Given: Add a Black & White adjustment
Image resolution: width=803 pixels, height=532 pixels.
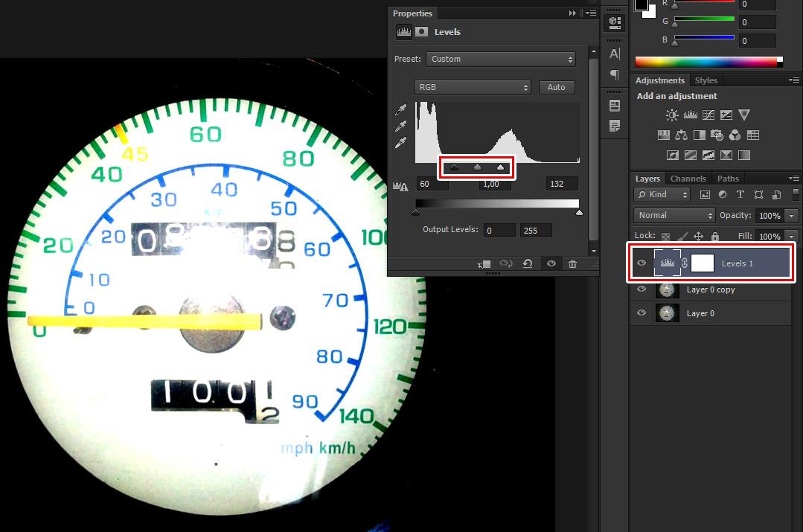Looking at the screenshot, I should 699,135.
